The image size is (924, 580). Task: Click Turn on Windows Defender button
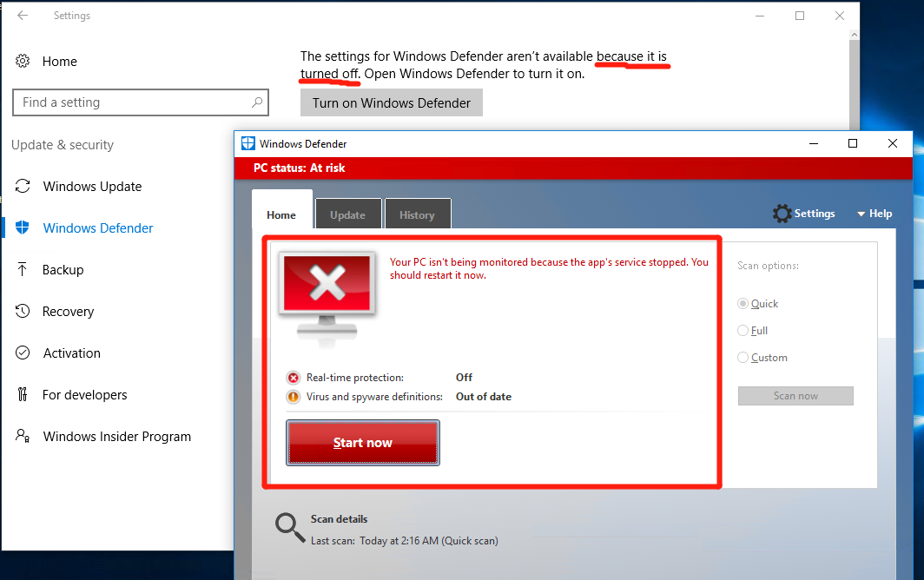[x=392, y=102]
